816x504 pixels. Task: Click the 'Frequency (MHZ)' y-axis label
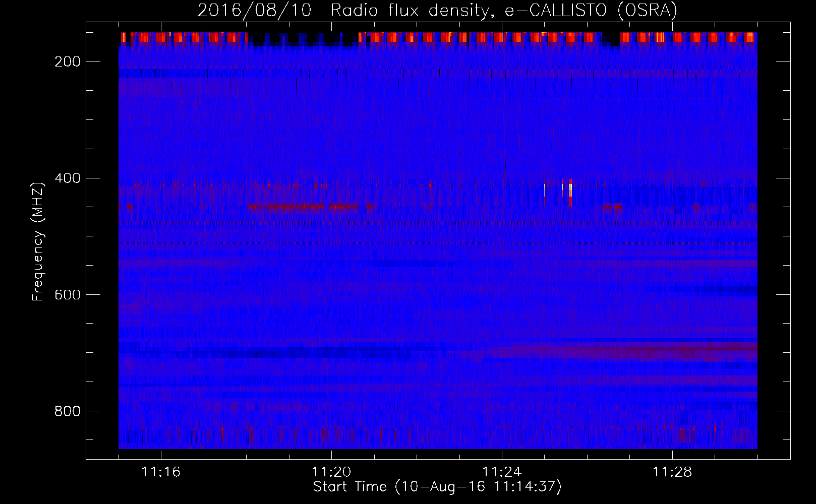pyautogui.click(x=38, y=242)
